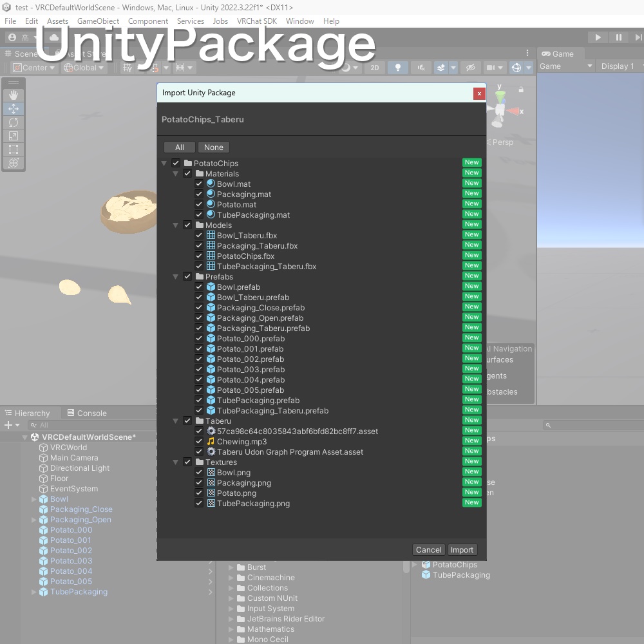Cancel the package import

coord(428,549)
